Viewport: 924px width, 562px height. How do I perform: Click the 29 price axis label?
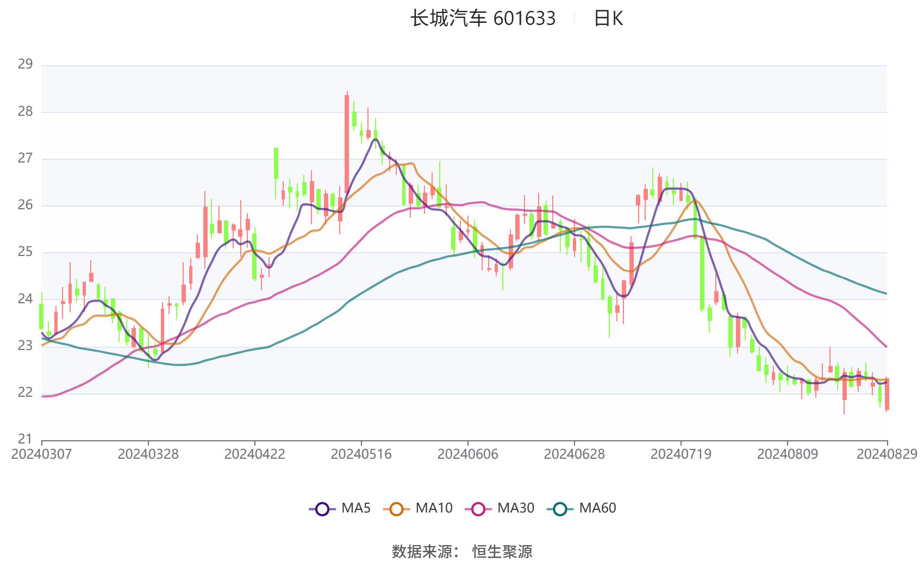tap(25, 64)
